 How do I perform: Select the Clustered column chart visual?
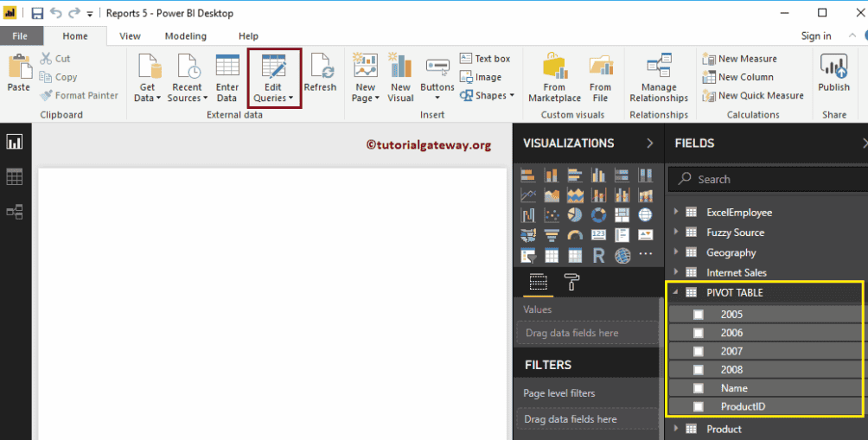[x=598, y=175]
